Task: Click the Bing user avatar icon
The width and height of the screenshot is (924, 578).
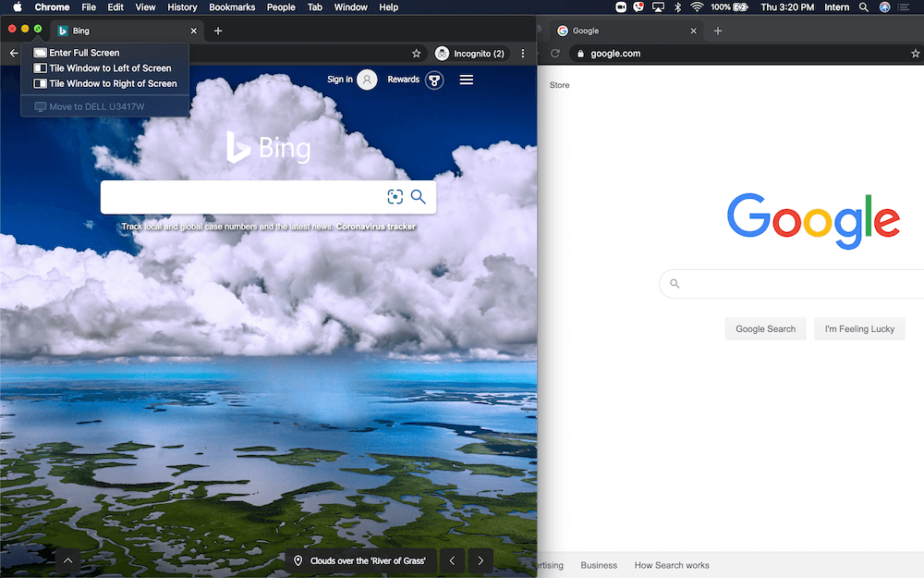Action: click(367, 80)
